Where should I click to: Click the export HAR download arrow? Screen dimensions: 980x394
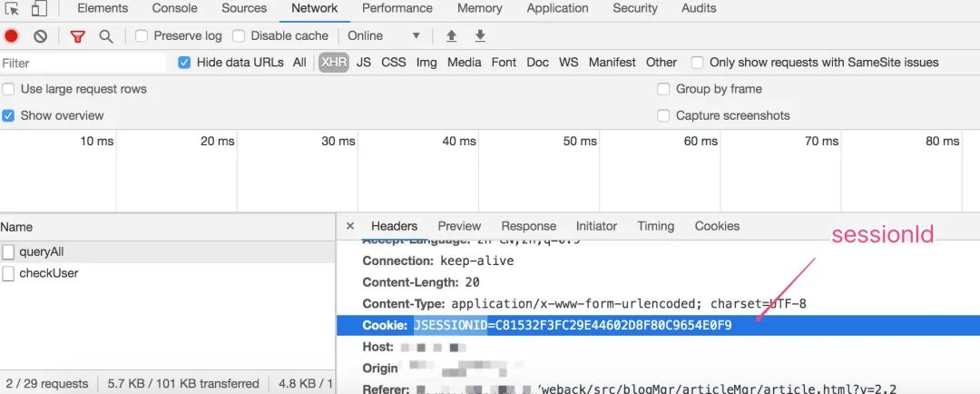click(x=480, y=36)
